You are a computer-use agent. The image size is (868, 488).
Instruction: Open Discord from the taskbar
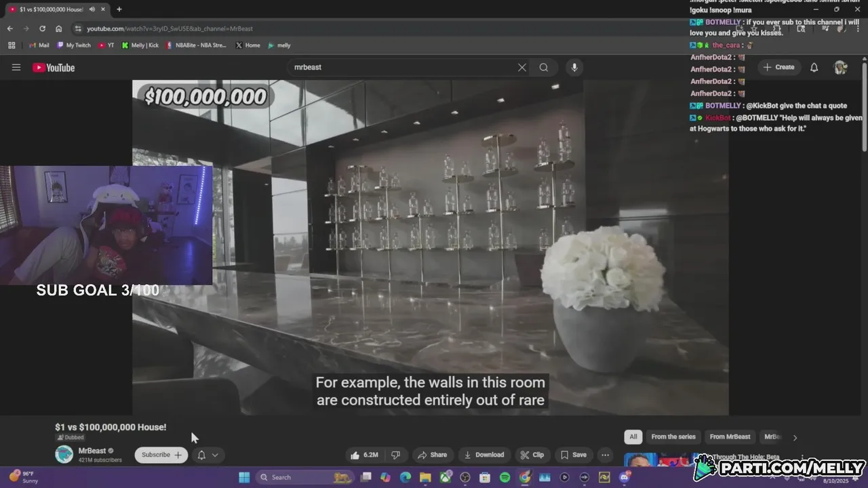pos(624,477)
